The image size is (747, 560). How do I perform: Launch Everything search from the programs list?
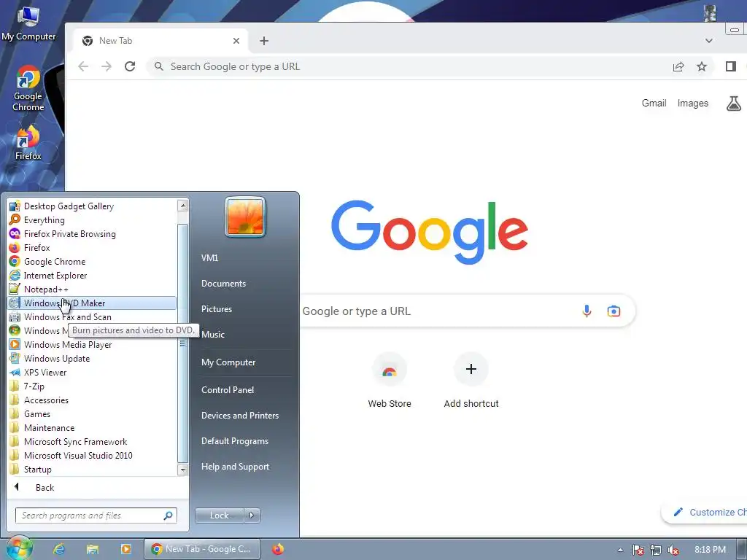point(92,220)
